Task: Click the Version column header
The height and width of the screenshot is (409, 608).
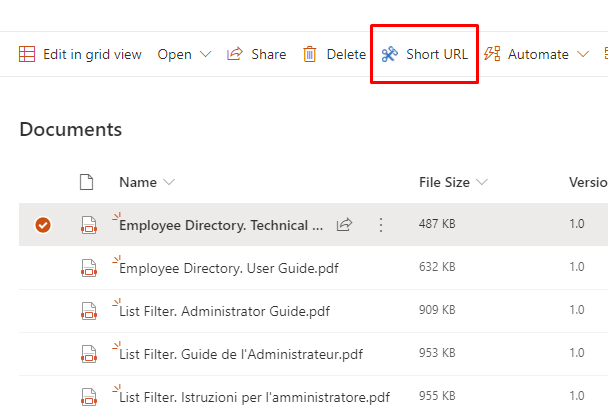Action: tap(588, 182)
